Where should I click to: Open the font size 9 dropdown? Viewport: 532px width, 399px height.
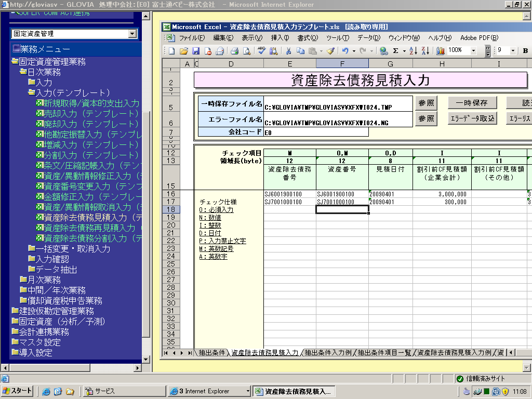513,51
